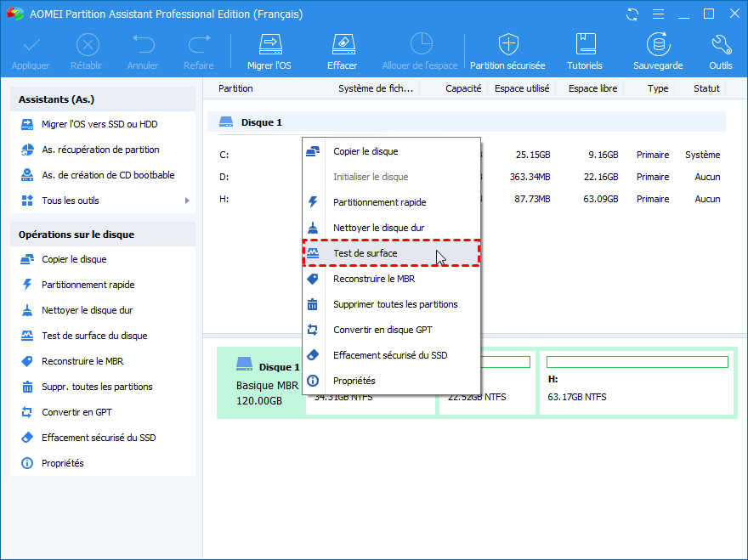Screen dimensions: 748x560
Task: Open Partition sécurisée shield icon
Action: point(507,45)
